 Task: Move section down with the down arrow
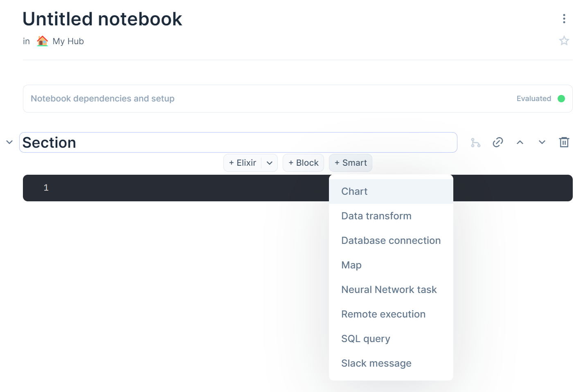[x=542, y=142]
